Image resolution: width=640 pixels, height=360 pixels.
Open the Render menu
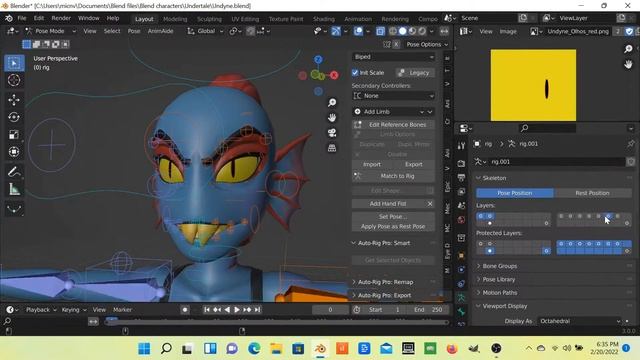coord(61,18)
